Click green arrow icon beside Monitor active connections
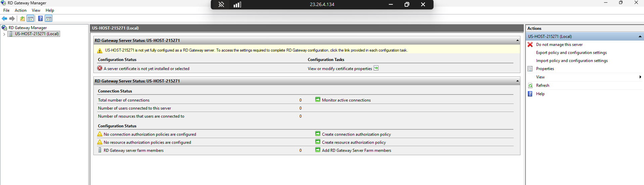 point(318,100)
